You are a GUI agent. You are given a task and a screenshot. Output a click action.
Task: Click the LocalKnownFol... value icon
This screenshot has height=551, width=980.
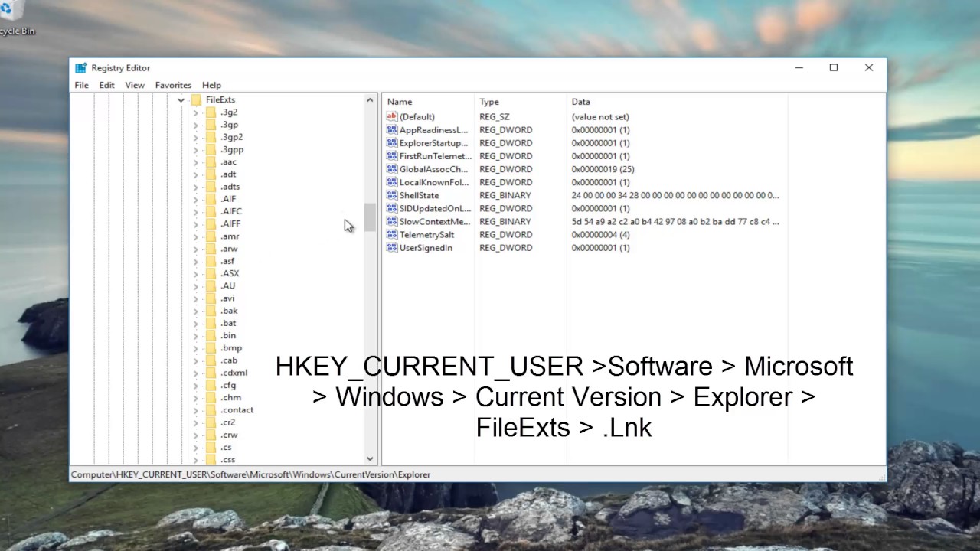392,182
